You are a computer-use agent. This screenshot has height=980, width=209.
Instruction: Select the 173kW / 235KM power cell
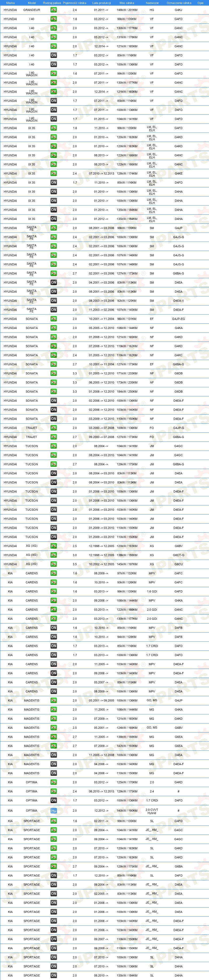pos(127,382)
